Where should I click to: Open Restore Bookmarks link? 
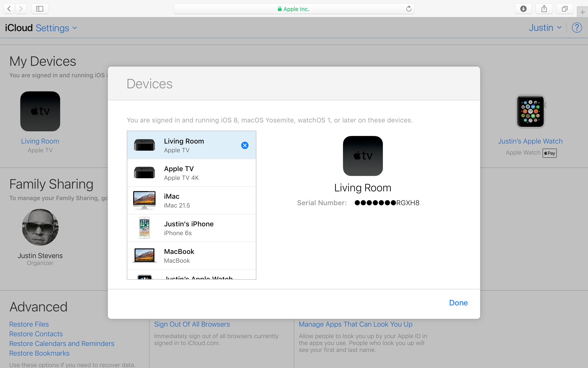click(39, 353)
